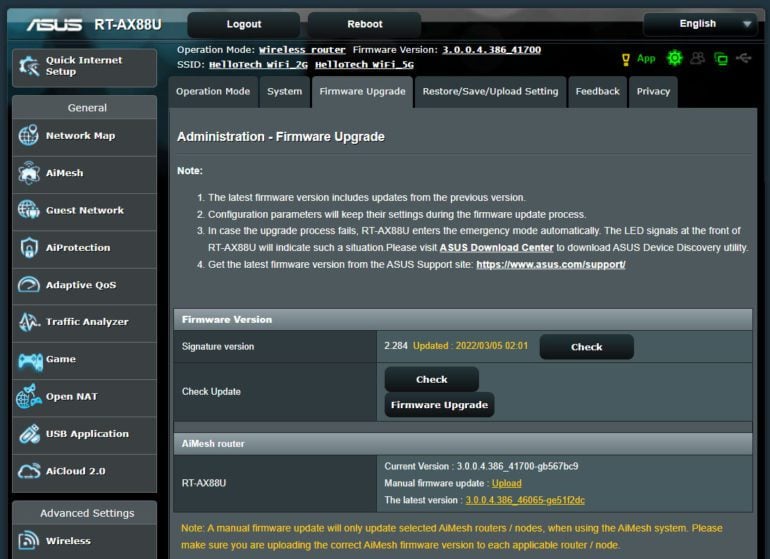Open the AiCloud 2.0 icon

(x=29, y=471)
